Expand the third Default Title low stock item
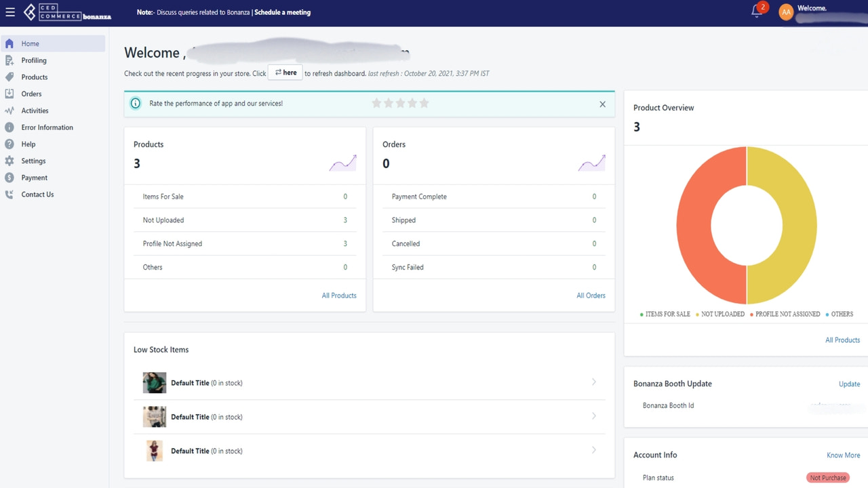 click(x=594, y=450)
